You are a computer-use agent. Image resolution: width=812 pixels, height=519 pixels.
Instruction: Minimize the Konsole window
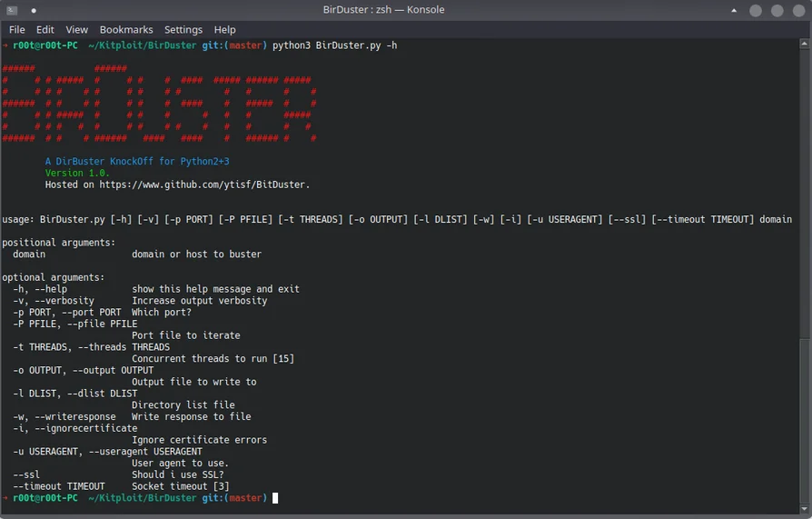(x=755, y=10)
